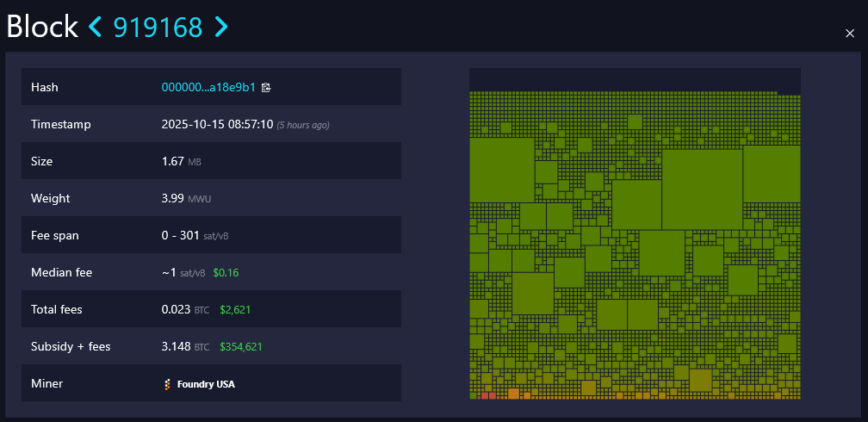The width and height of the screenshot is (868, 422).
Task: Open the block hash 000000...a18e9b1 link
Action: click(x=208, y=88)
